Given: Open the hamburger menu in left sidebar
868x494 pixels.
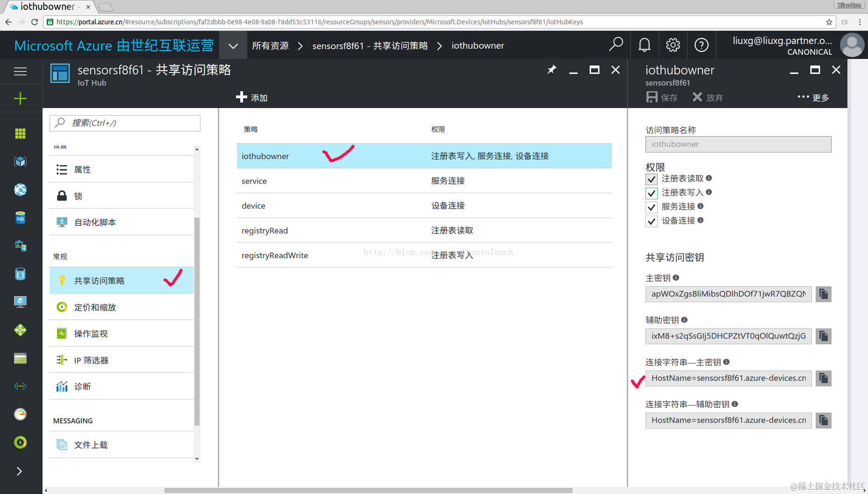Looking at the screenshot, I should [20, 72].
